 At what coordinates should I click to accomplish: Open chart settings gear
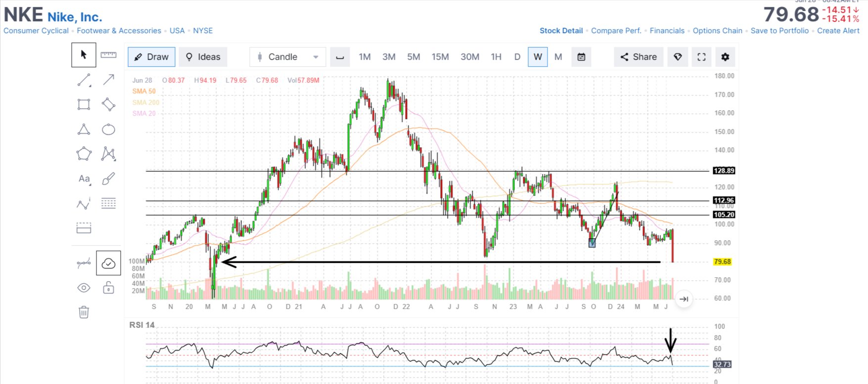pyautogui.click(x=725, y=57)
